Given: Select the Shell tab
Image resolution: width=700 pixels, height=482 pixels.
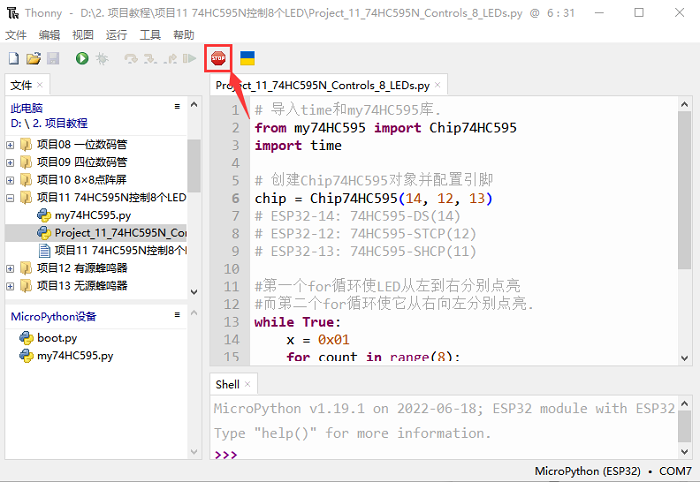Looking at the screenshot, I should [x=228, y=384].
